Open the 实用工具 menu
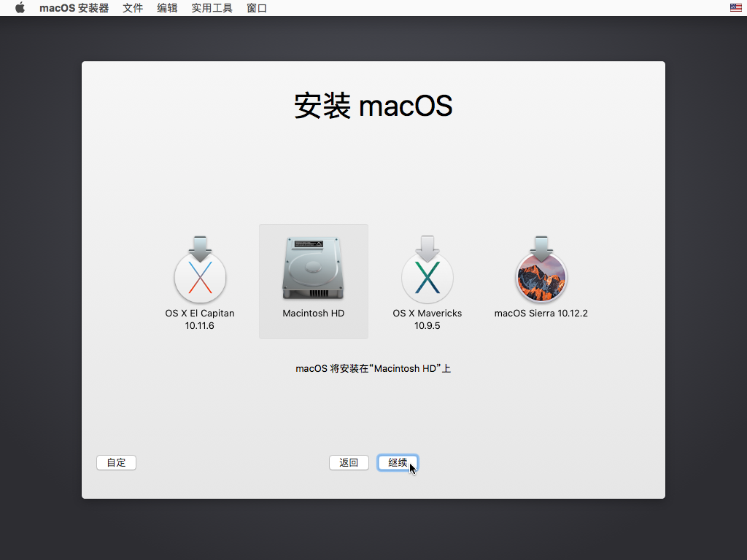 pos(212,8)
